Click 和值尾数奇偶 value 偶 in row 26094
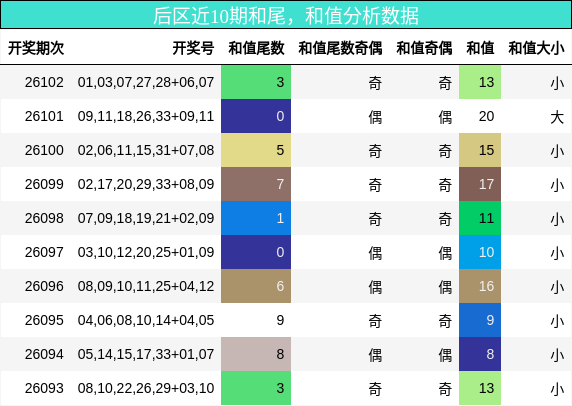 (375, 355)
